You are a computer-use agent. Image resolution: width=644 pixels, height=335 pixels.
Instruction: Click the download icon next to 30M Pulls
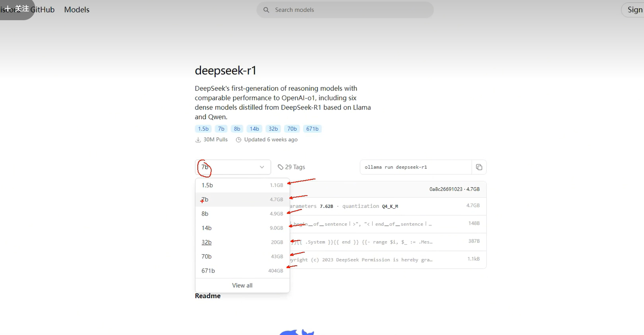pos(198,140)
